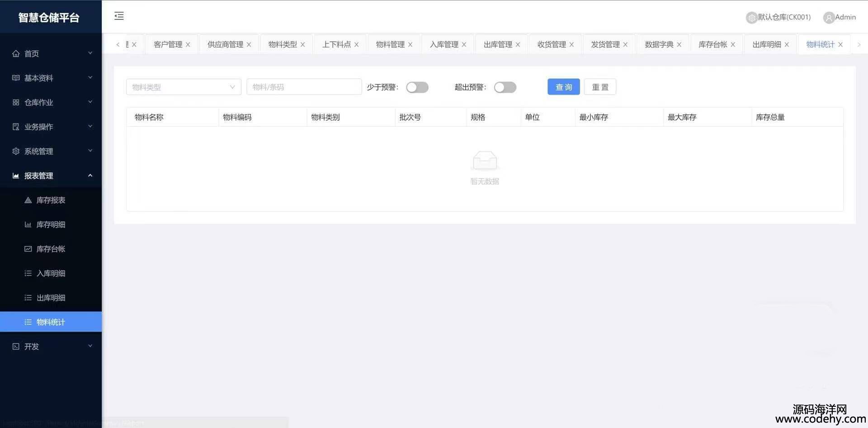Image resolution: width=868 pixels, height=428 pixels.
Task: Expand the 首页 menu chevron
Action: pyautogui.click(x=90, y=53)
